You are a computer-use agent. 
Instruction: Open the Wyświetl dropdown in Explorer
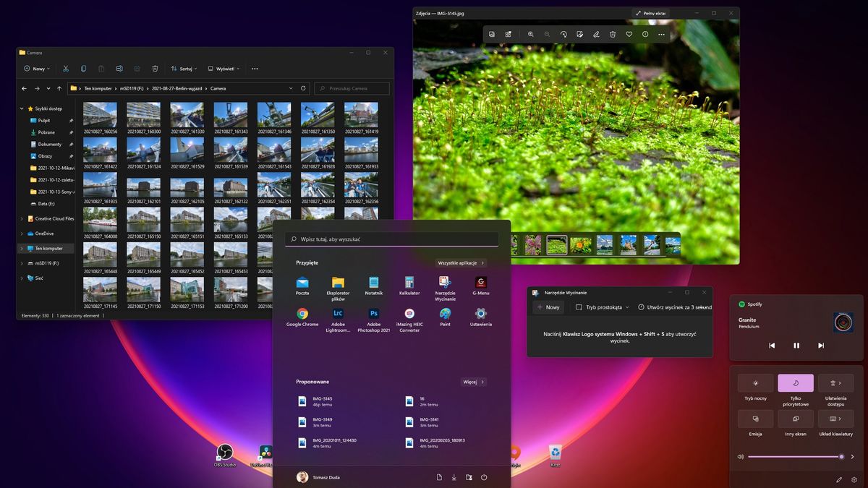click(x=224, y=69)
